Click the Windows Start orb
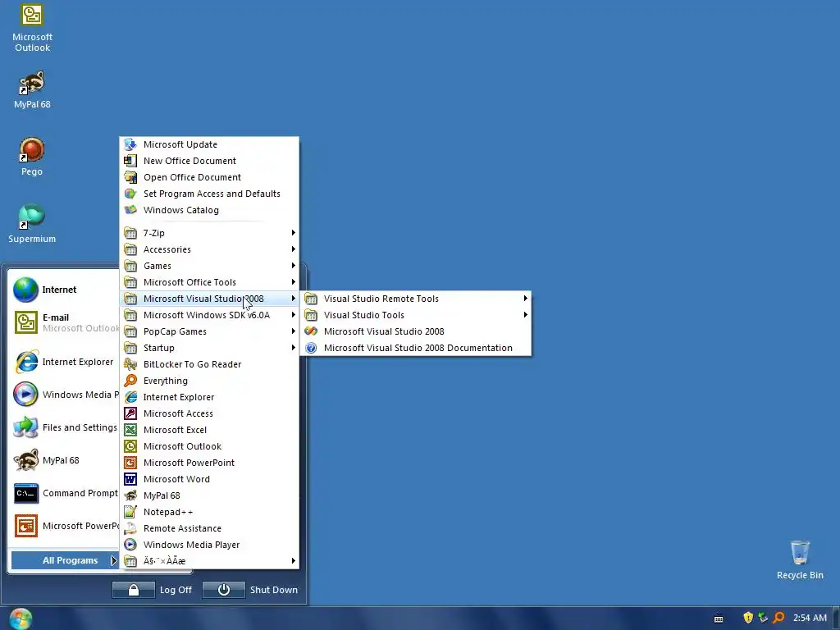 (x=21, y=619)
